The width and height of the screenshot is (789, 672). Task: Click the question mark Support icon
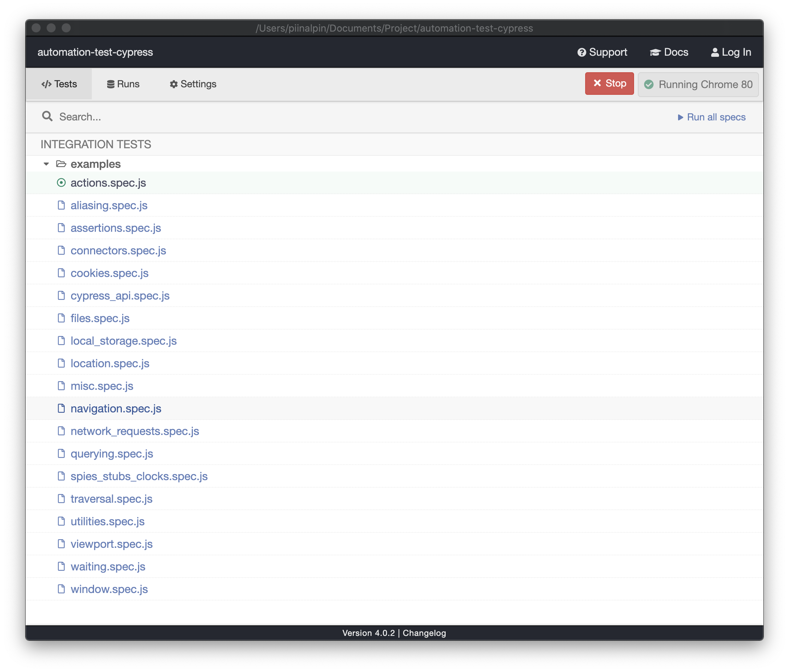click(x=581, y=52)
